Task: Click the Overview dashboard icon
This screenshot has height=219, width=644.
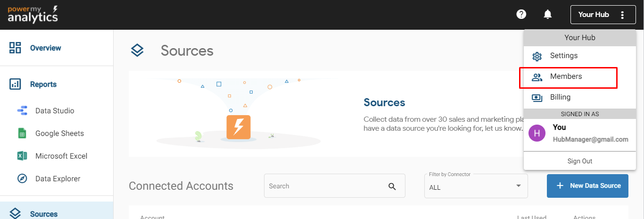Action: pyautogui.click(x=15, y=48)
